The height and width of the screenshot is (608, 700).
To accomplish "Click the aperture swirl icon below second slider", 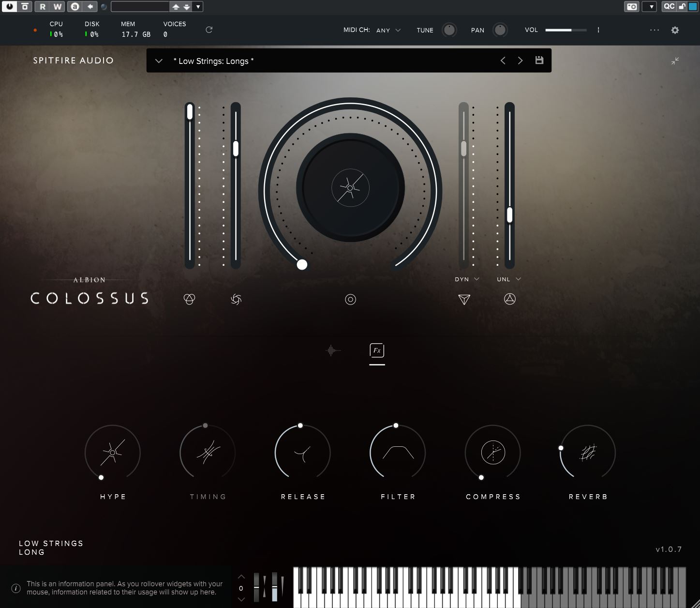I will [236, 299].
